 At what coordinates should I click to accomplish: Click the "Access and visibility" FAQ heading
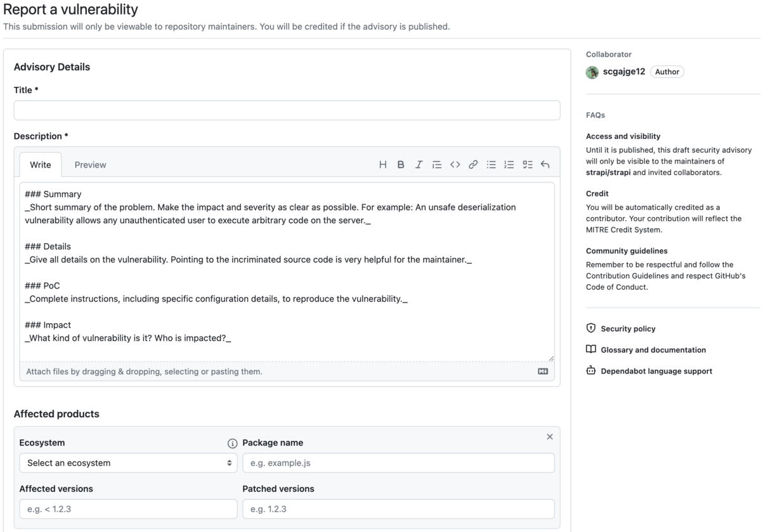coord(623,136)
